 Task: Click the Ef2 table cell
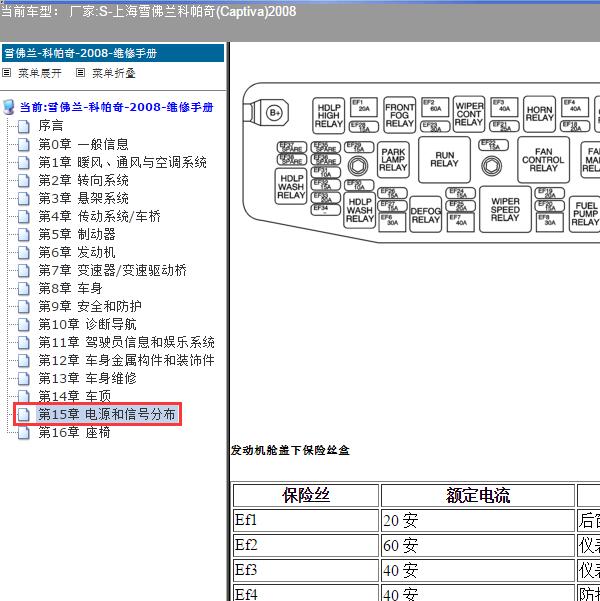pos(306,545)
